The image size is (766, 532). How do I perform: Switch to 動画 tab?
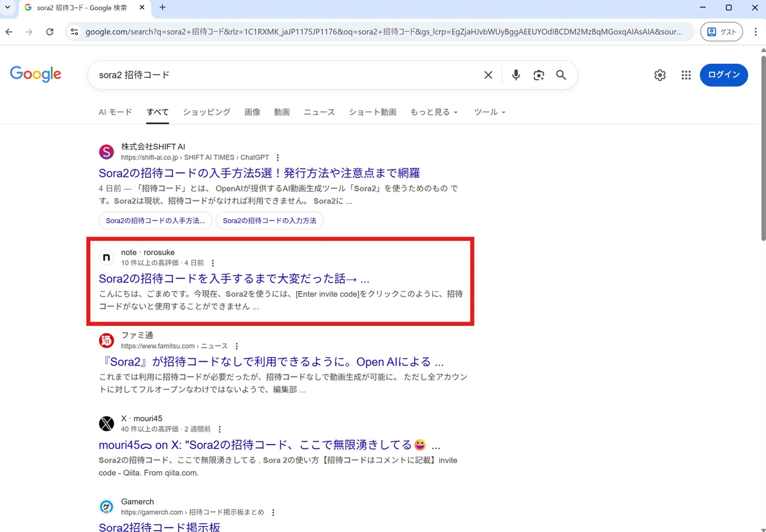(282, 112)
